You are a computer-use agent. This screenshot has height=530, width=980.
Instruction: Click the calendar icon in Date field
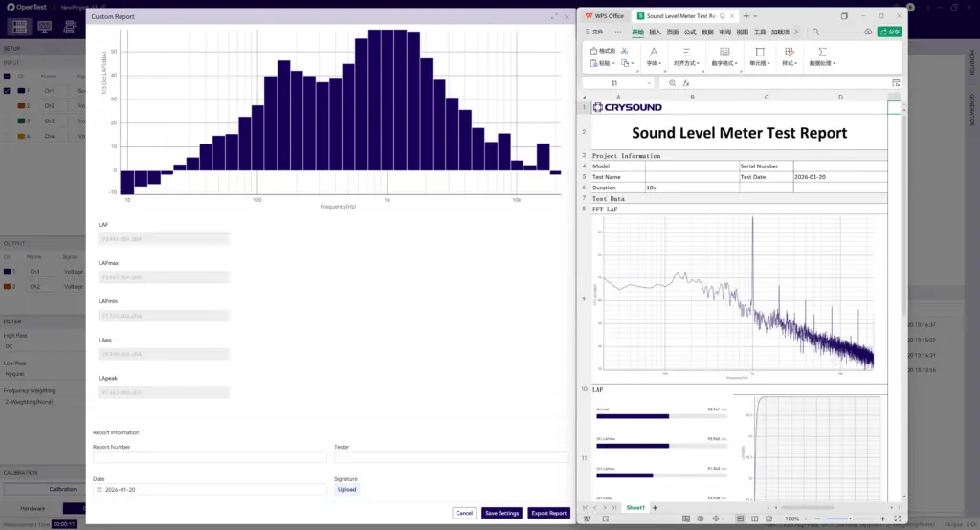click(99, 489)
